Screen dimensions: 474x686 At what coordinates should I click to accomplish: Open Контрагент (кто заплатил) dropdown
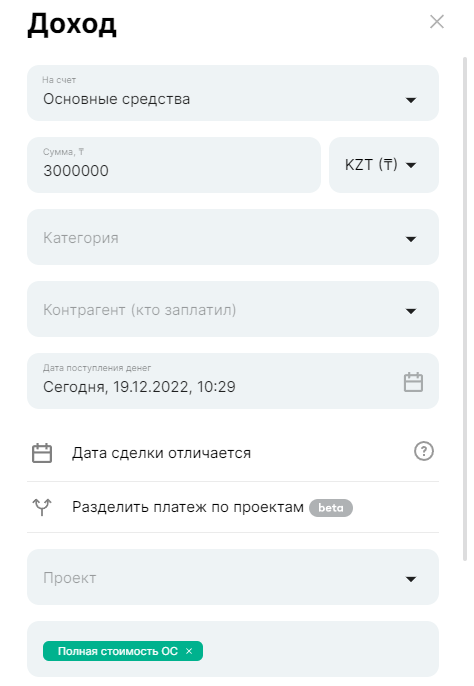click(233, 309)
